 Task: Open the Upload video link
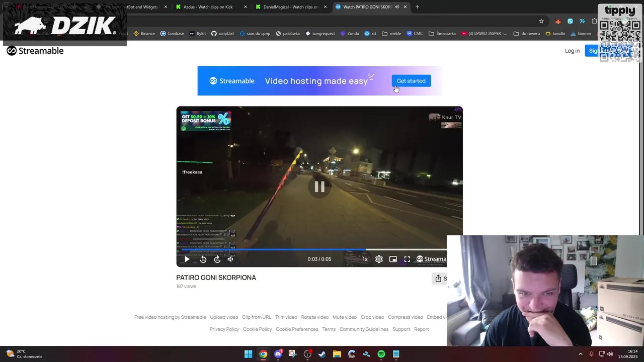(x=224, y=317)
